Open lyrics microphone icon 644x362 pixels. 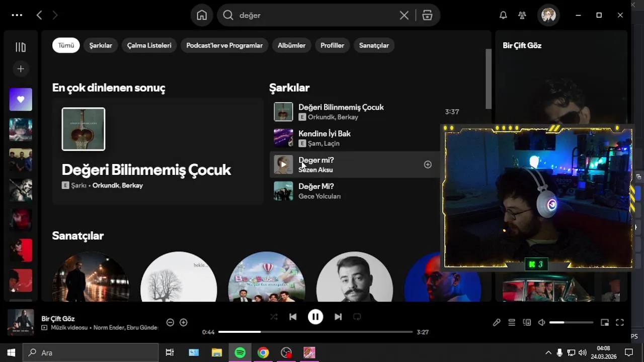497,322
